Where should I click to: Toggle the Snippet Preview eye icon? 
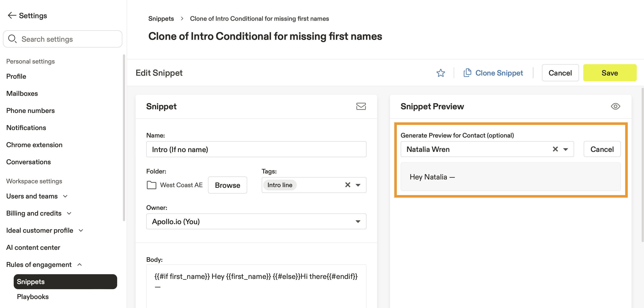(615, 106)
